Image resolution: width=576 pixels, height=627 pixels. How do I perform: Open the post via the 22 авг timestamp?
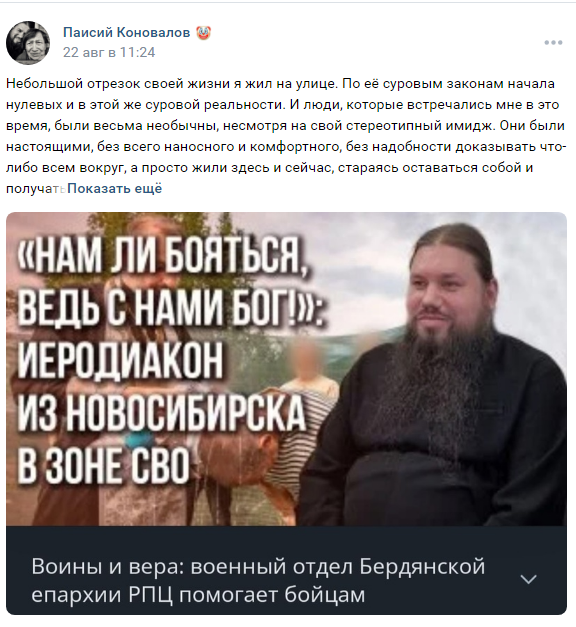point(109,52)
